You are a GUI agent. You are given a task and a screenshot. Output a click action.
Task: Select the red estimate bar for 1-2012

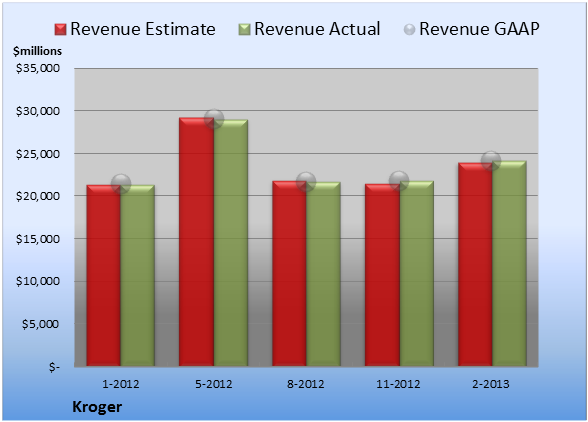(104, 276)
